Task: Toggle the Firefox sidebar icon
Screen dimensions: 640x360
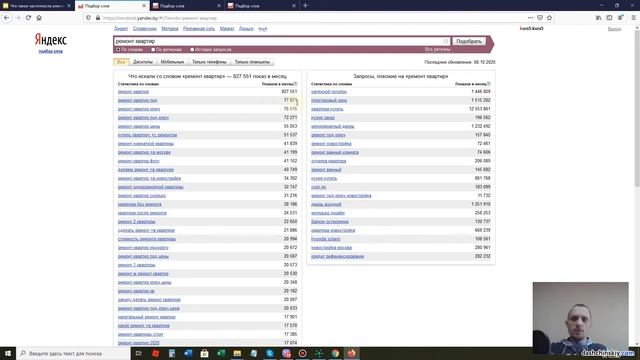Action: coord(609,18)
